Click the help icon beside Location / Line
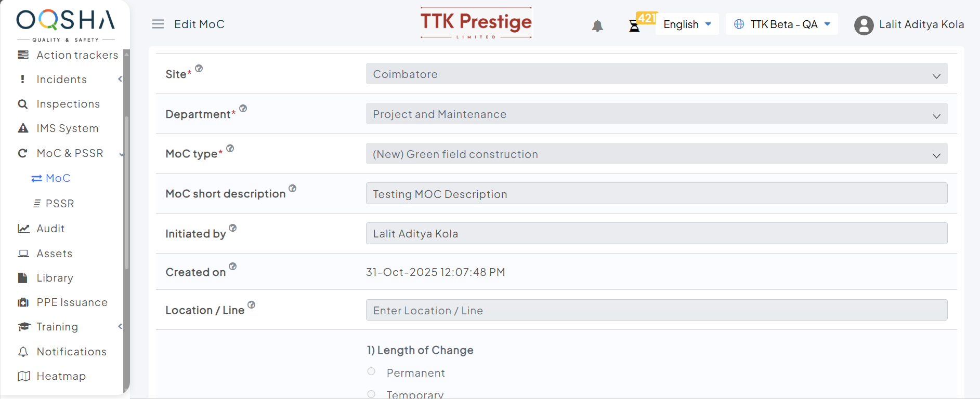 point(252,305)
